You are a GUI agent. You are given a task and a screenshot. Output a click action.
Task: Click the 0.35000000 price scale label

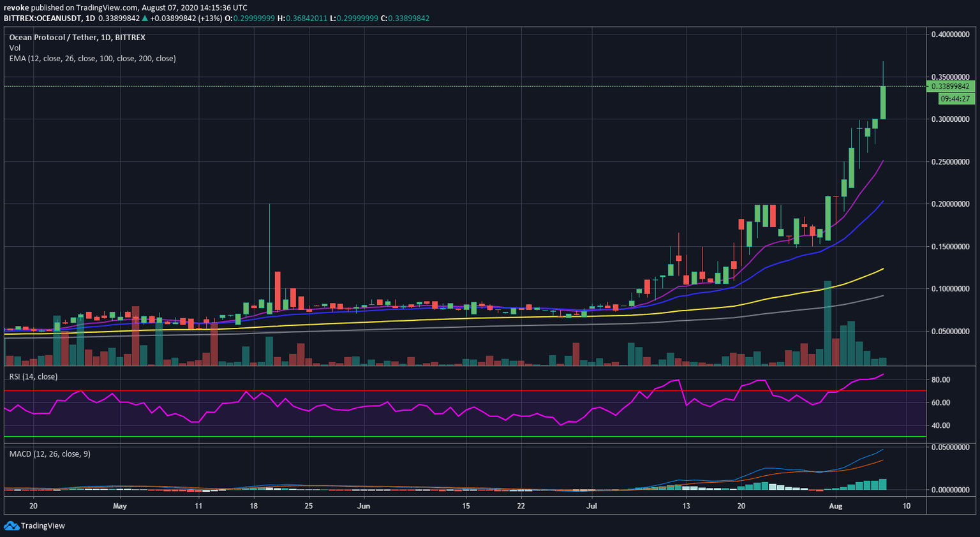click(x=950, y=75)
